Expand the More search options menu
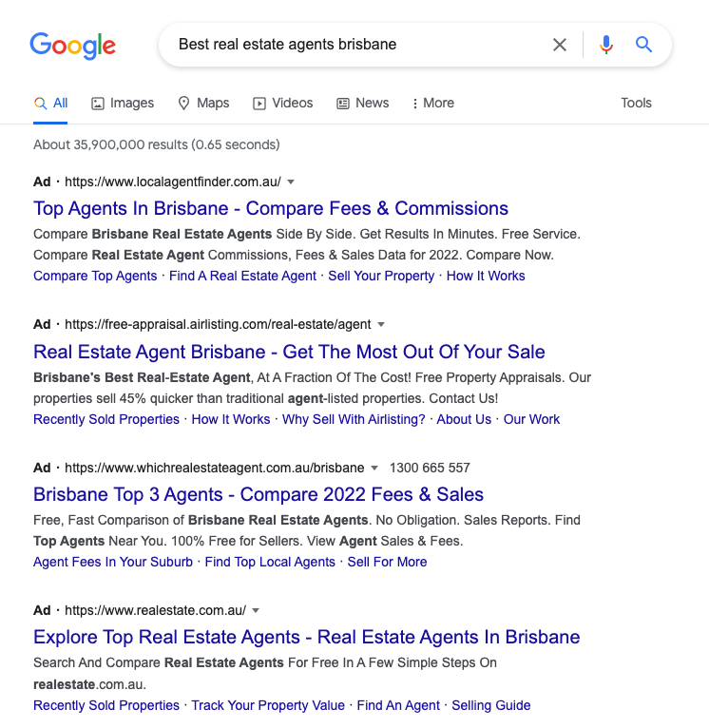 [433, 103]
